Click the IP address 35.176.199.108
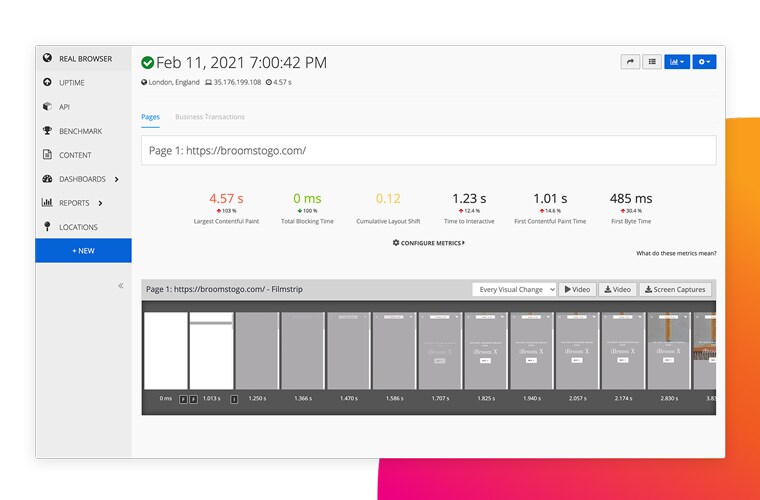Screen dimensions: 760x500 click(x=238, y=82)
